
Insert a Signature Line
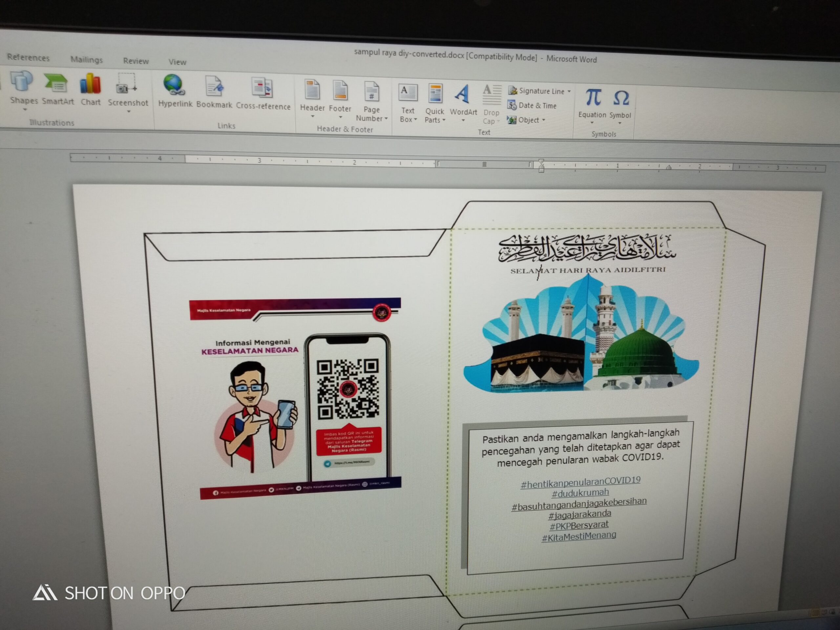(x=539, y=91)
